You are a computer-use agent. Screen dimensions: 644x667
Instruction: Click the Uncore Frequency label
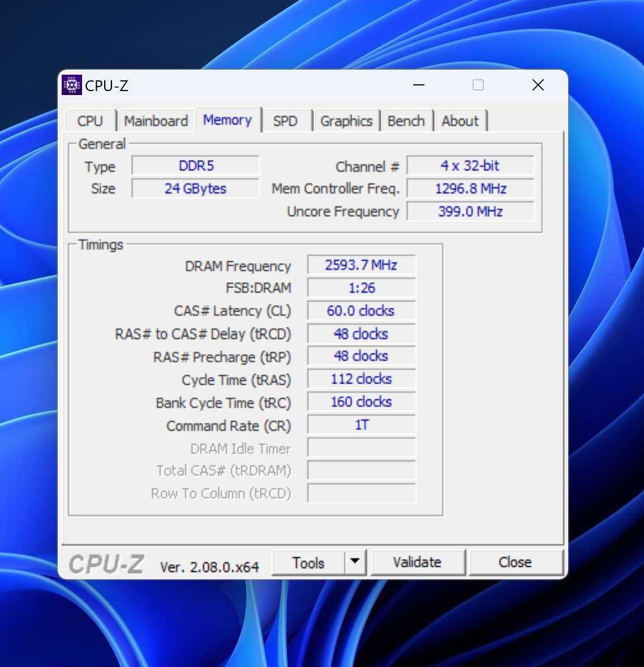(343, 212)
